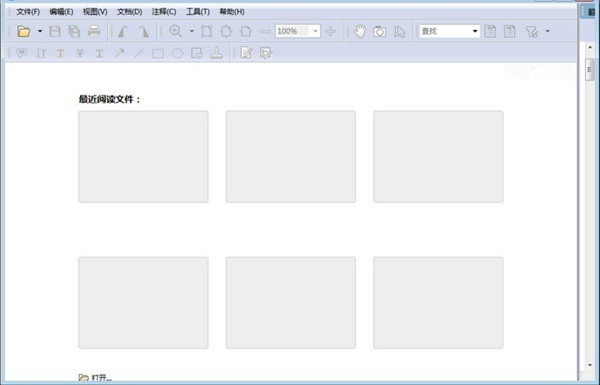Click the Save disk icon
This screenshot has height=385, width=600.
click(55, 31)
